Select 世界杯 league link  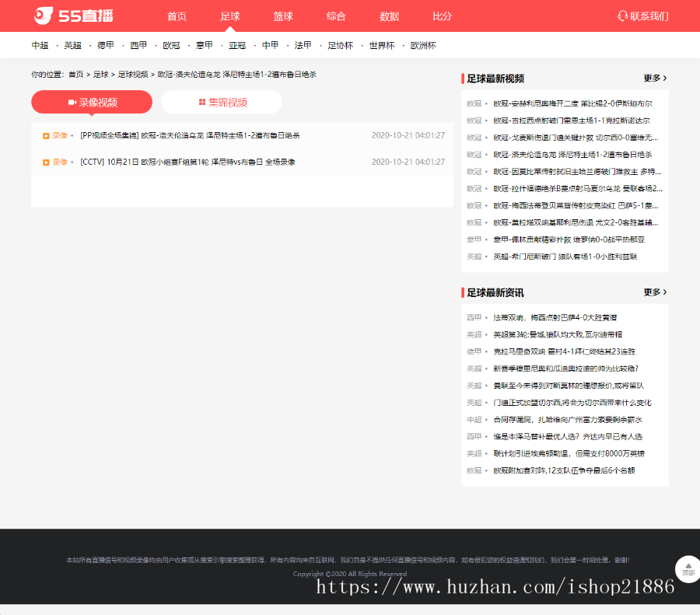click(382, 45)
